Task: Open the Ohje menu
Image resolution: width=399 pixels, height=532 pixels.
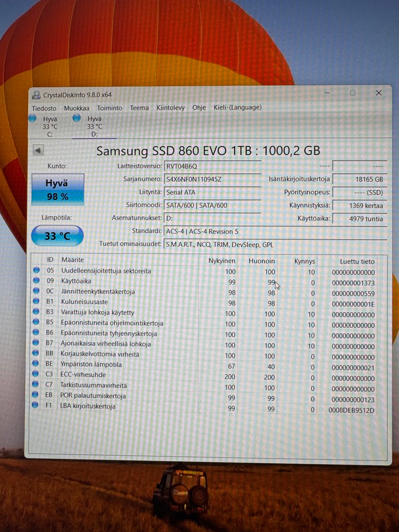Action: coord(199,107)
